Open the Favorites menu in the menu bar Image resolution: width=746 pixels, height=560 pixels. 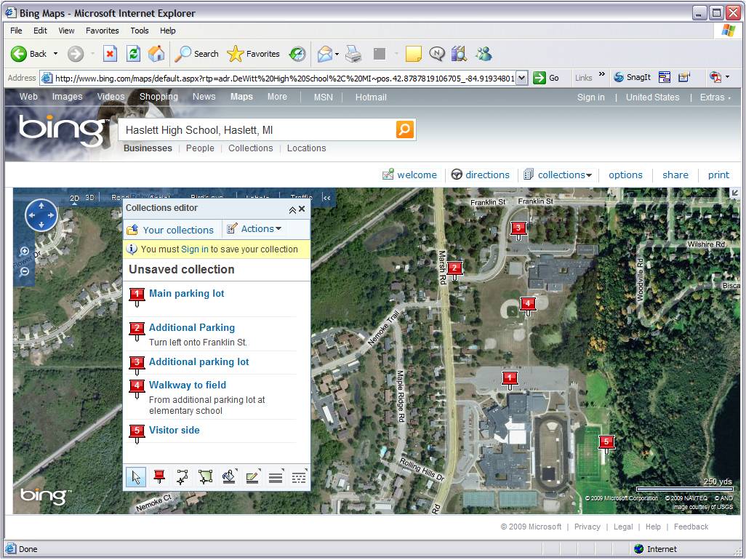click(x=103, y=31)
